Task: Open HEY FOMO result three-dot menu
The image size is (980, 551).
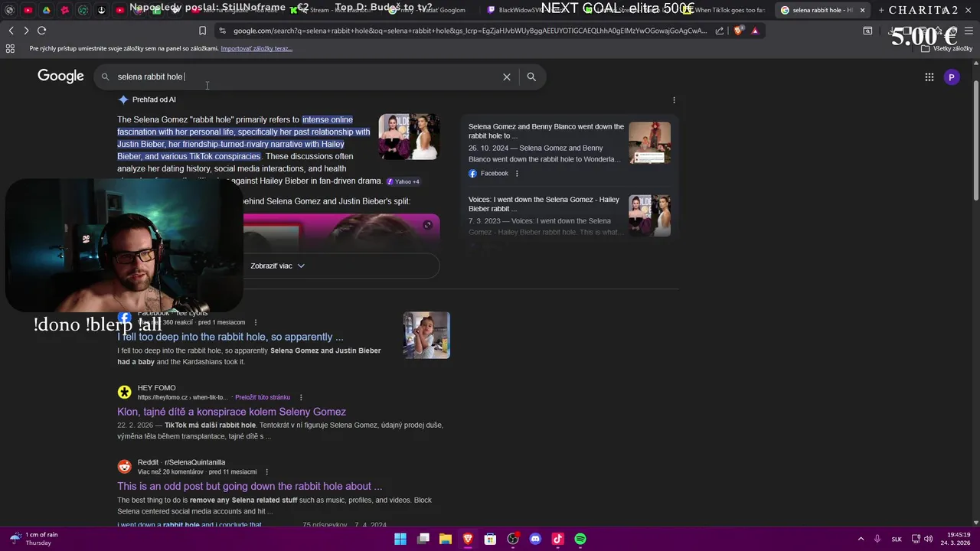Action: click(x=301, y=397)
